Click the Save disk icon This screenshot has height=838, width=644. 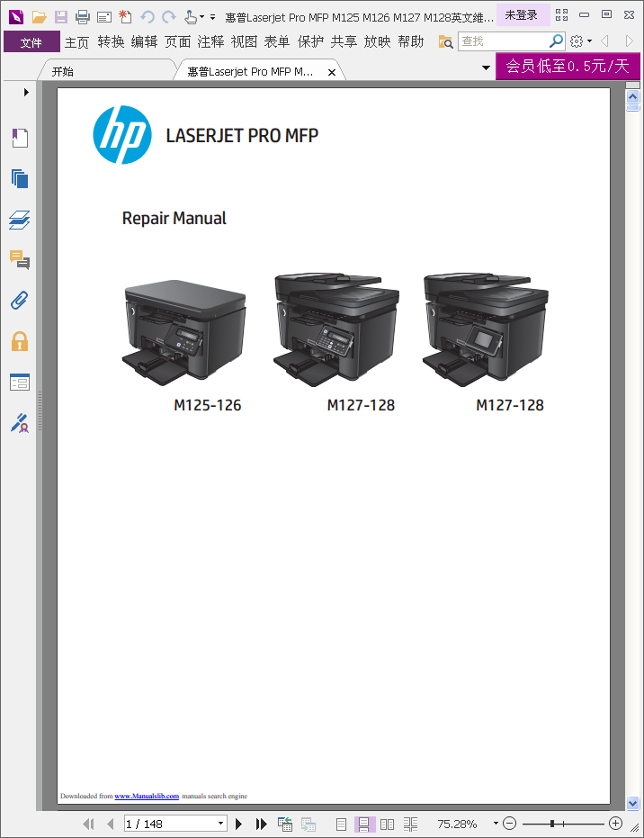61,17
